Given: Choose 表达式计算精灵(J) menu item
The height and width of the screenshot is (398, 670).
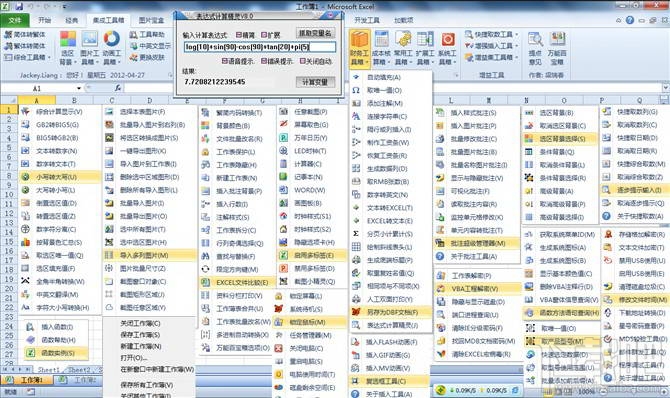Looking at the screenshot, I should tap(391, 325).
